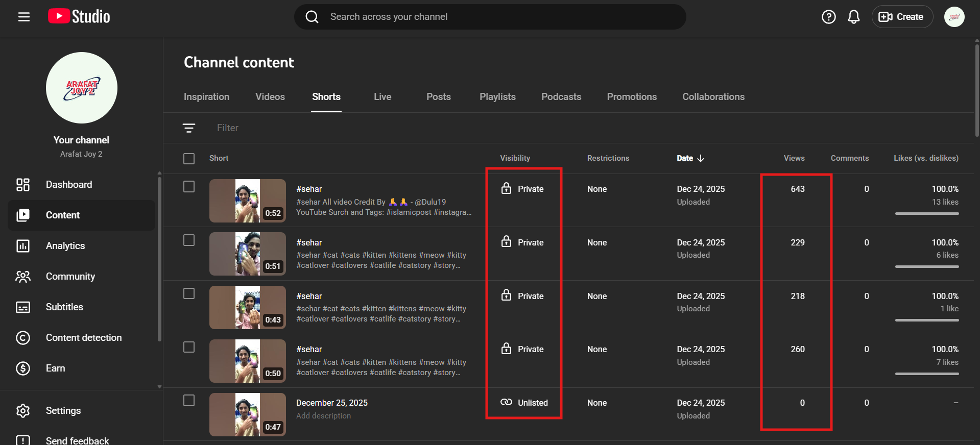The height and width of the screenshot is (445, 980).
Task: Check the box for the unlisted 0:47 short
Action: point(189,401)
